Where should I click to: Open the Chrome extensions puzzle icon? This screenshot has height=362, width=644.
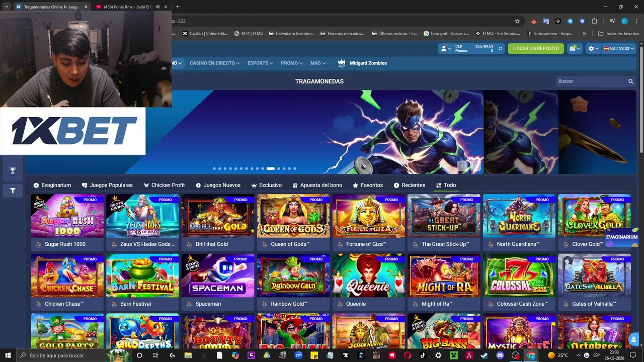coord(594,21)
